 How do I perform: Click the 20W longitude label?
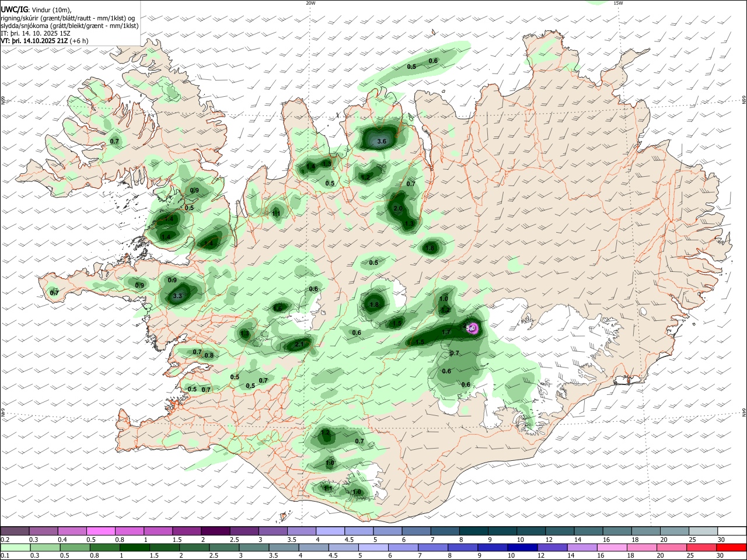coord(310,3)
